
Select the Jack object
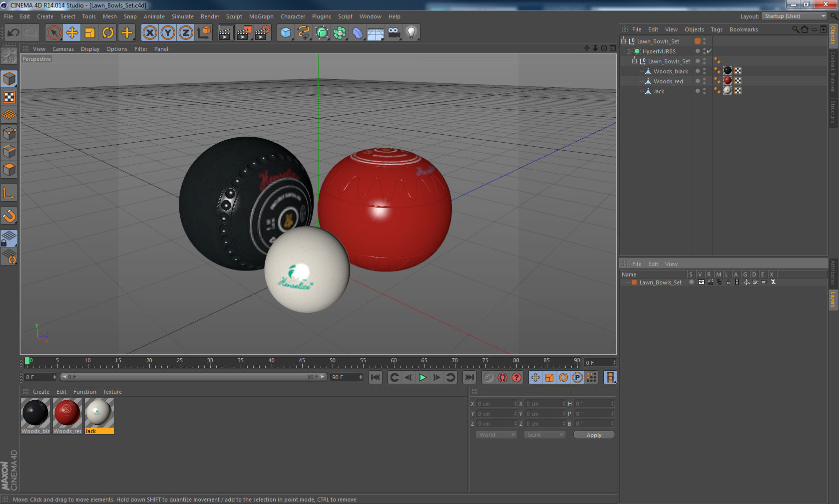pyautogui.click(x=659, y=91)
